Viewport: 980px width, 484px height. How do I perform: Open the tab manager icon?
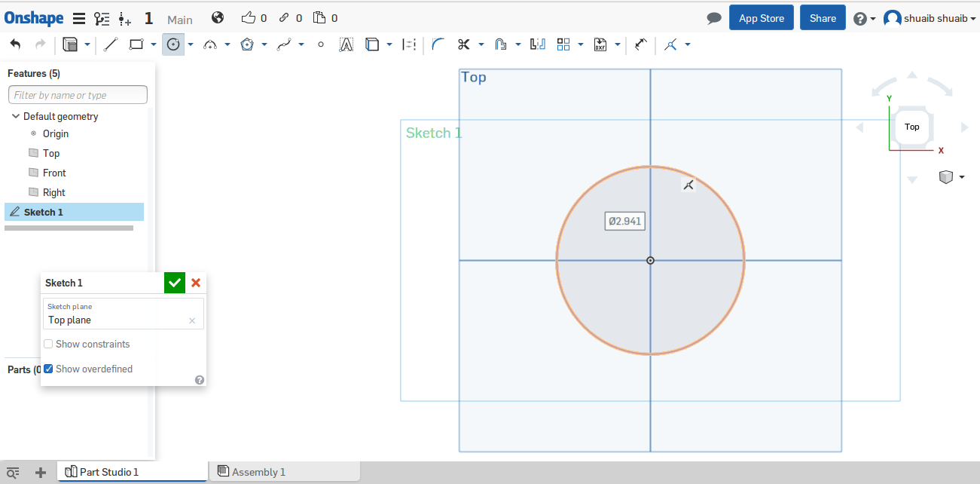[13, 473]
